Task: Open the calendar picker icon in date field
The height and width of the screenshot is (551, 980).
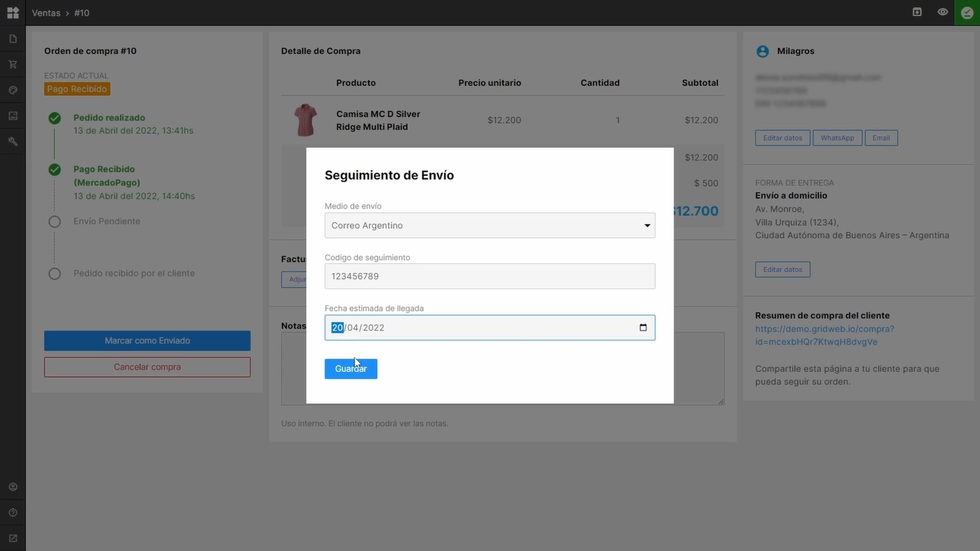Action: point(643,328)
